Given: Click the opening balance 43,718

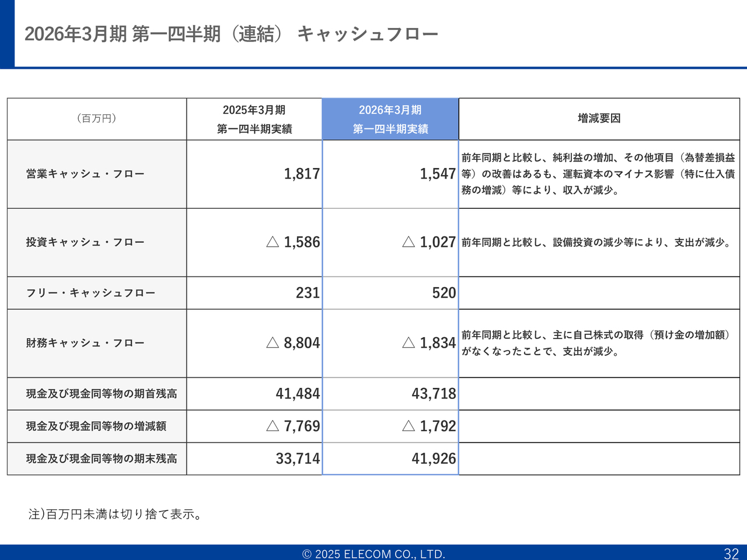Looking at the screenshot, I should click(434, 394).
